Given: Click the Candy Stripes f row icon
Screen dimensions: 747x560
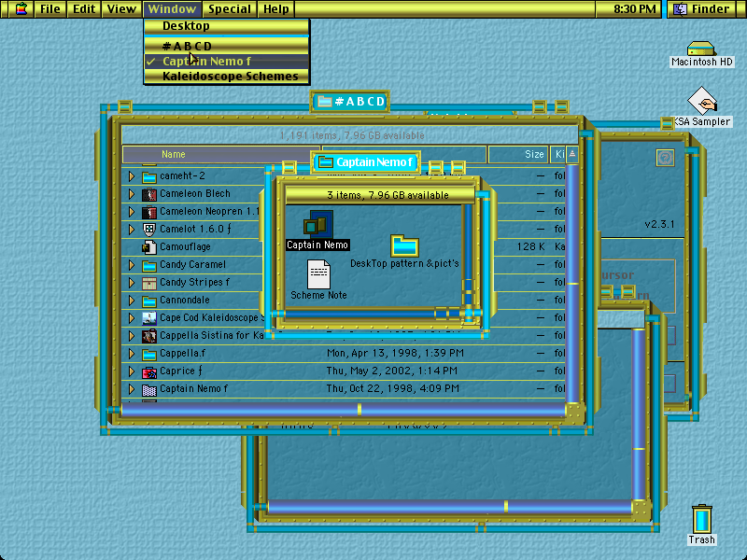Looking at the screenshot, I should coord(149,283).
